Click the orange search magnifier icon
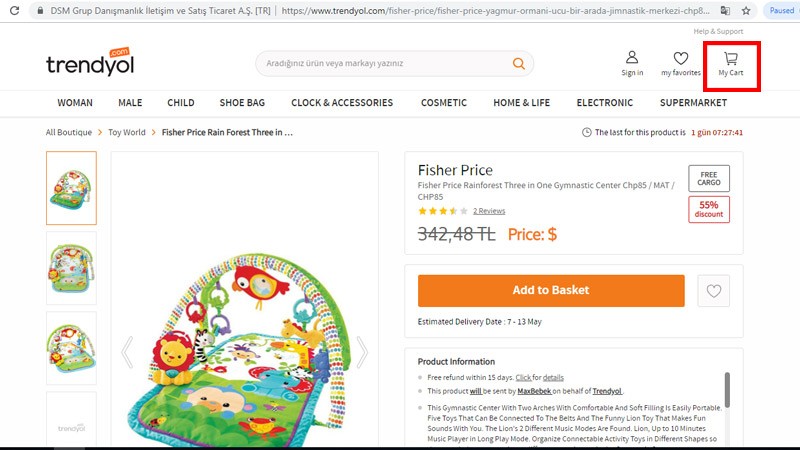Image resolution: width=800 pixels, height=450 pixels. 518,64
